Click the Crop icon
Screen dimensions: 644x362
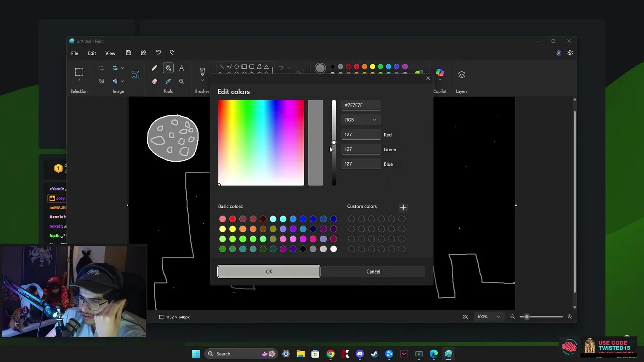[101, 68]
